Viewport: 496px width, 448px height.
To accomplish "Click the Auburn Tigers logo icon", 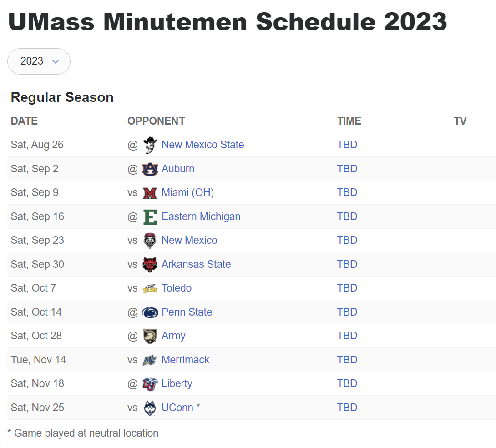I will pyautogui.click(x=150, y=169).
